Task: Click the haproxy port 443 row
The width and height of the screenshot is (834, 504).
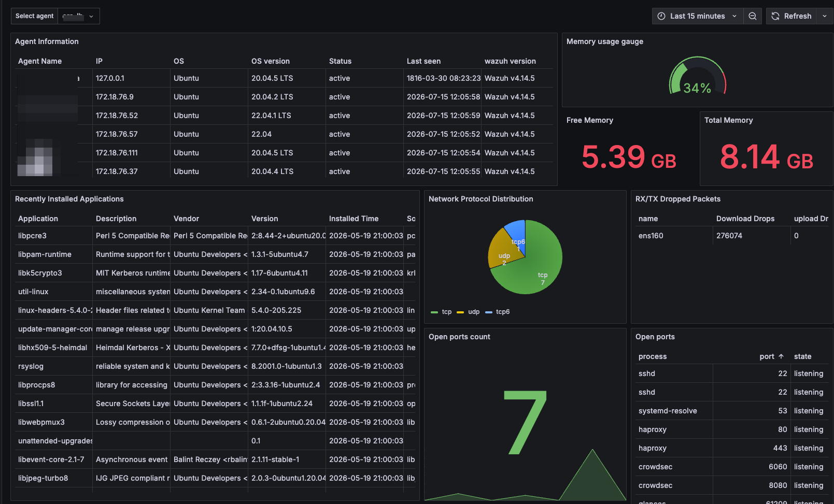Action: [x=731, y=448]
